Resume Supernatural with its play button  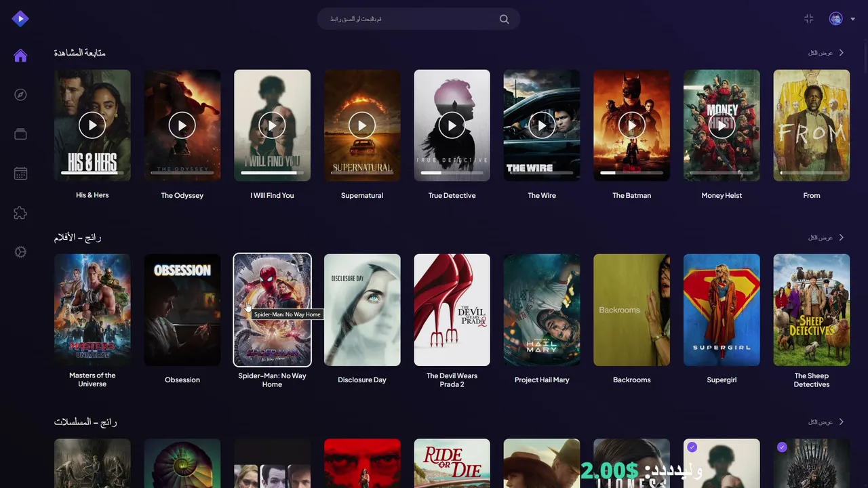point(362,125)
